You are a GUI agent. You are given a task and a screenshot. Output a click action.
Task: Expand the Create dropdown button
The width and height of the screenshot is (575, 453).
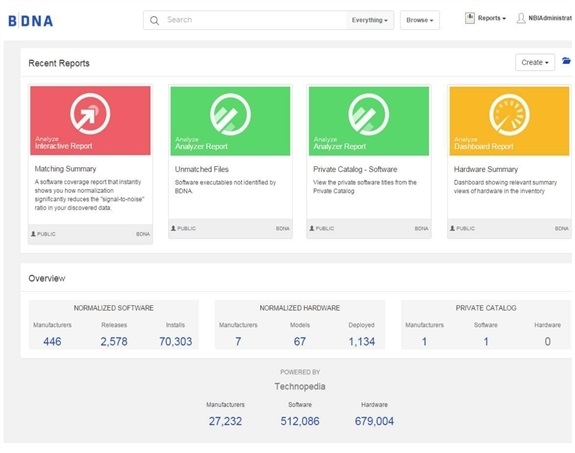pyautogui.click(x=535, y=62)
